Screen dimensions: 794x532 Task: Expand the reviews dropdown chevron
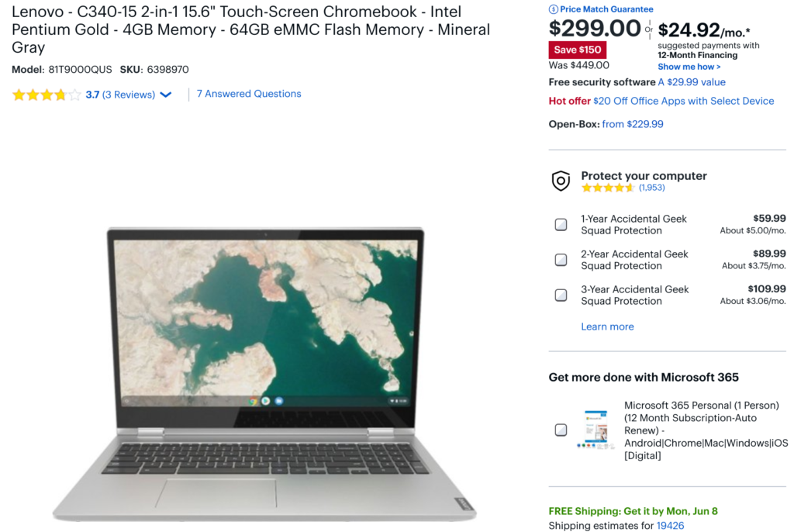point(166,95)
